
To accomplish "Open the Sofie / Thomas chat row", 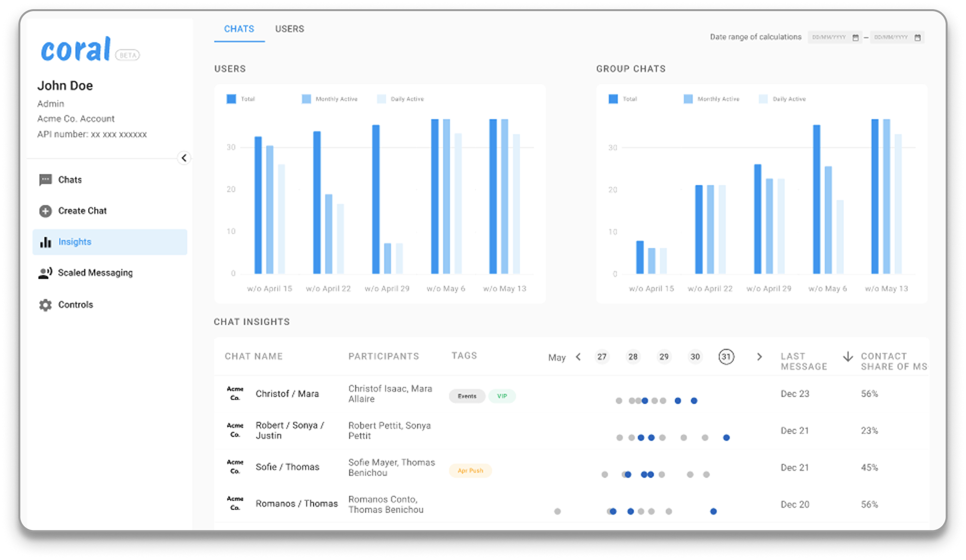I will pyautogui.click(x=287, y=467).
